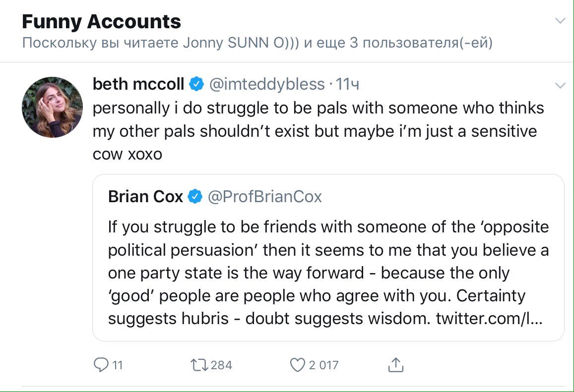The height and width of the screenshot is (392, 574).
Task: Open the share tweet icon
Action: pos(395,365)
